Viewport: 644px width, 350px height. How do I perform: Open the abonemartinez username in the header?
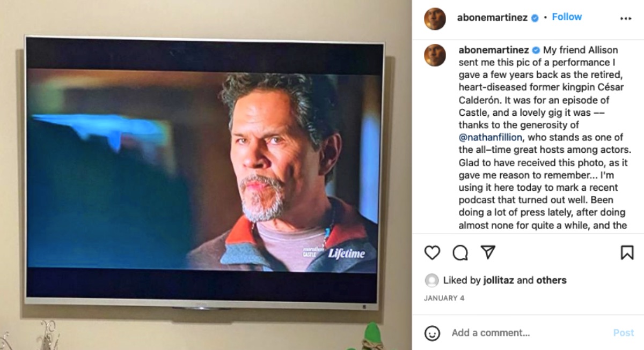click(x=492, y=18)
